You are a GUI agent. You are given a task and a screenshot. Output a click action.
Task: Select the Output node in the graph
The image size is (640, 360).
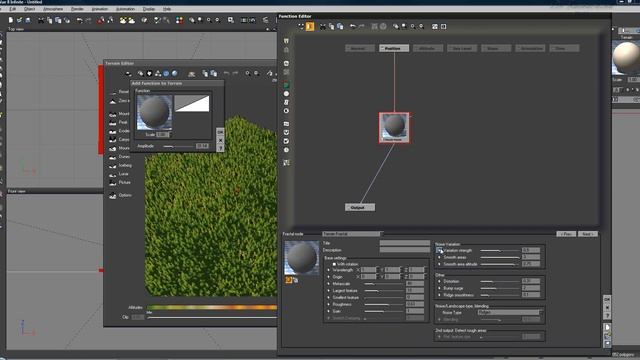coord(360,208)
